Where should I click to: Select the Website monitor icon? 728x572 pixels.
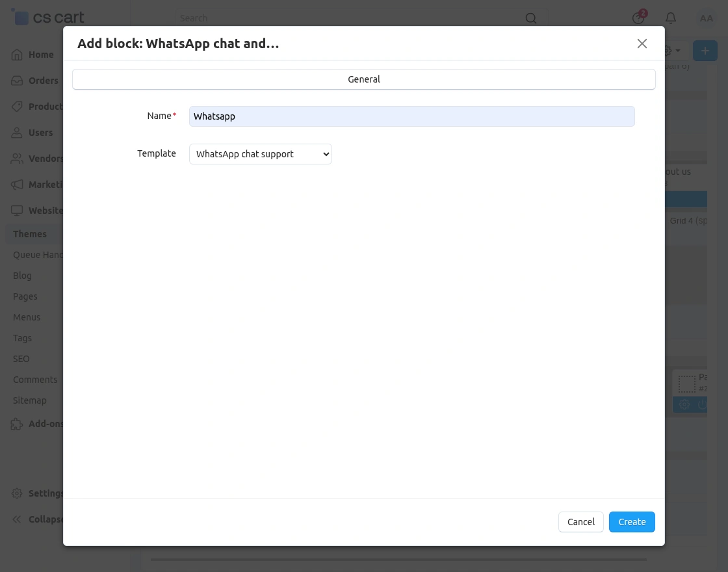[x=17, y=211]
